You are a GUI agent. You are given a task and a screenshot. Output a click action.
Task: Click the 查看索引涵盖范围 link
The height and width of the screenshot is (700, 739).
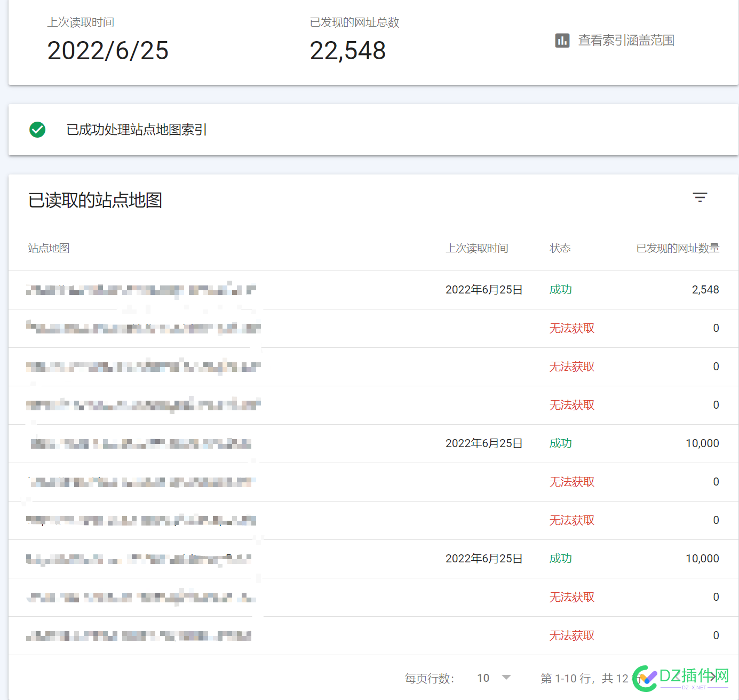coord(626,41)
